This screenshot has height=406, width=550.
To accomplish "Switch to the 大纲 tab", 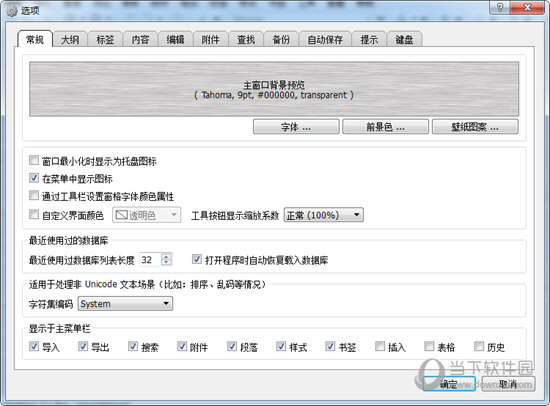I will (x=70, y=40).
